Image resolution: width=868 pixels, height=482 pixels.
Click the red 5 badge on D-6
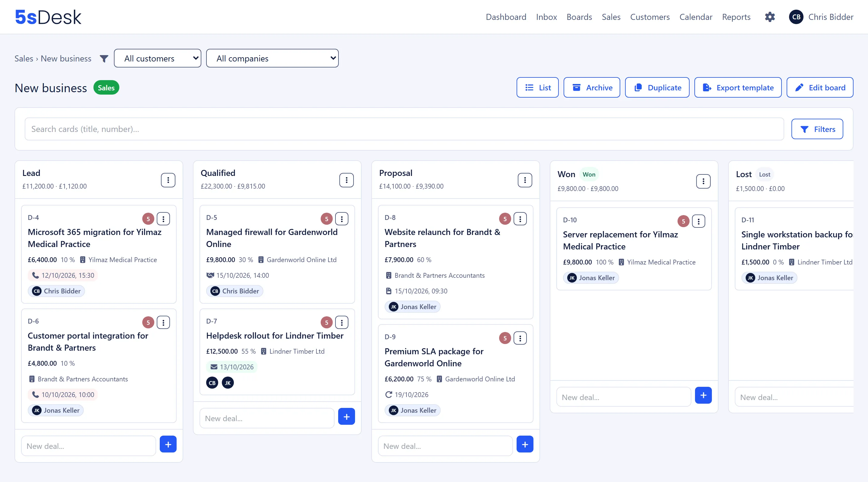point(148,322)
